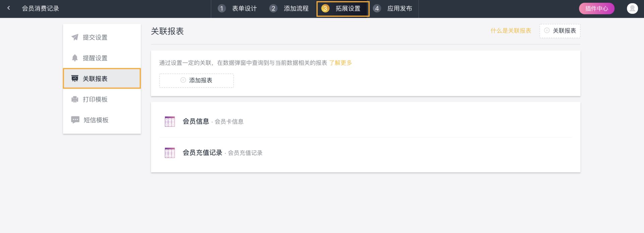This screenshot has height=233, width=644.
Task: Open the 会员信息 linked report row
Action: (x=196, y=122)
